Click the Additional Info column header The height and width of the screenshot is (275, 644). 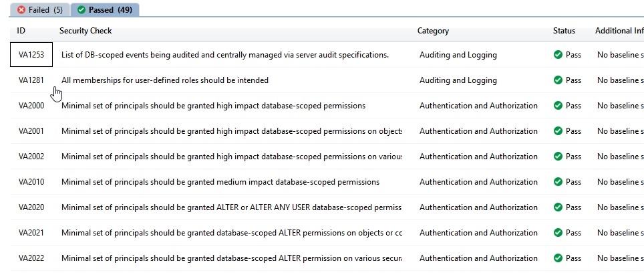pos(619,31)
